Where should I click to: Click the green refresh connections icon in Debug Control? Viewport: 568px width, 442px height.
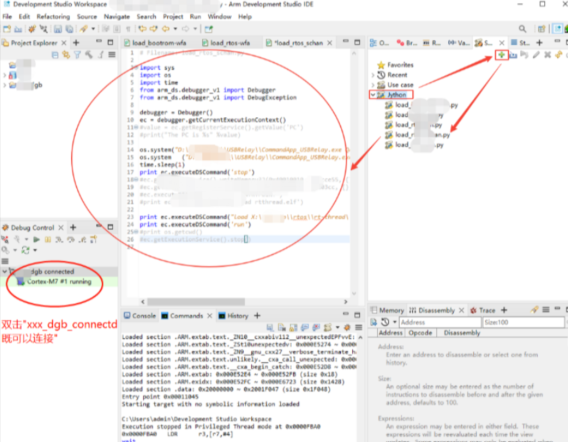click(x=25, y=250)
